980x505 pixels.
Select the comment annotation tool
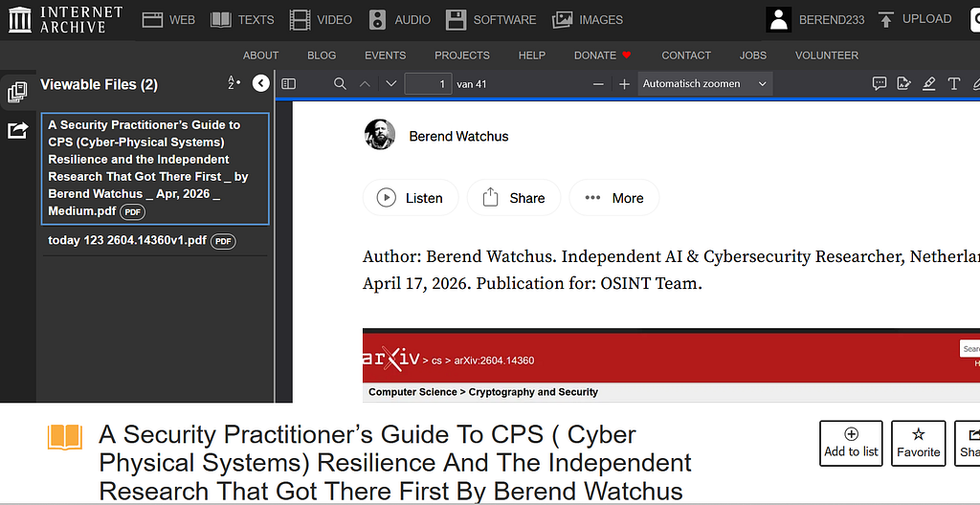880,84
